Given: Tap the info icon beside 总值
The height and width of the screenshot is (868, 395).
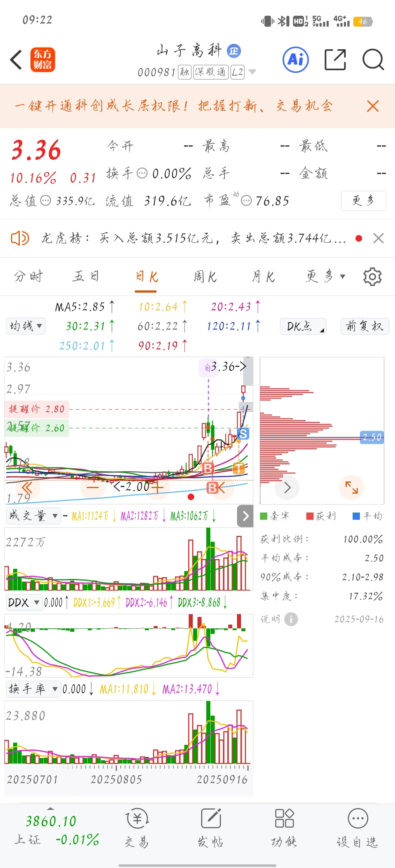Looking at the screenshot, I should click(45, 201).
